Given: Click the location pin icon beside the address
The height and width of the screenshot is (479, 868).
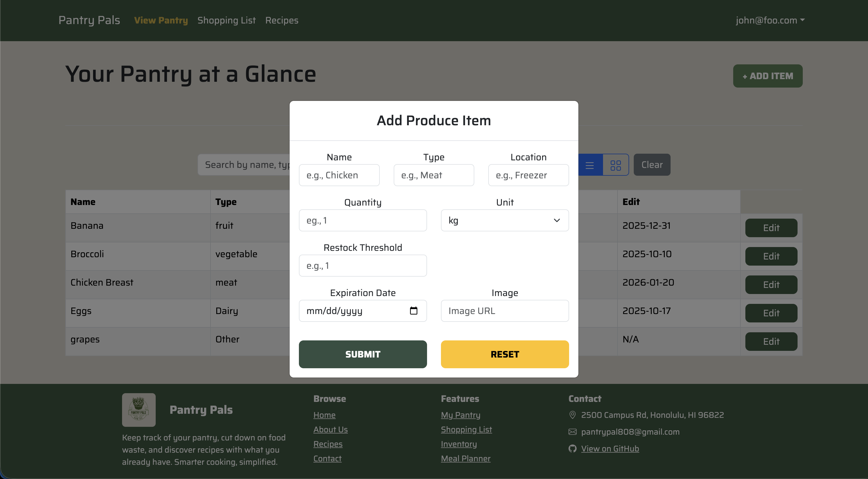Looking at the screenshot, I should [572, 415].
